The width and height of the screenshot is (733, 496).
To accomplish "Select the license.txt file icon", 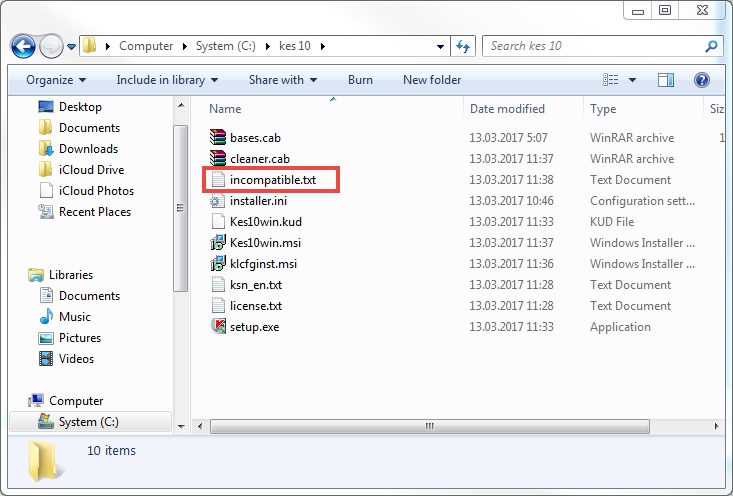I will click(218, 306).
